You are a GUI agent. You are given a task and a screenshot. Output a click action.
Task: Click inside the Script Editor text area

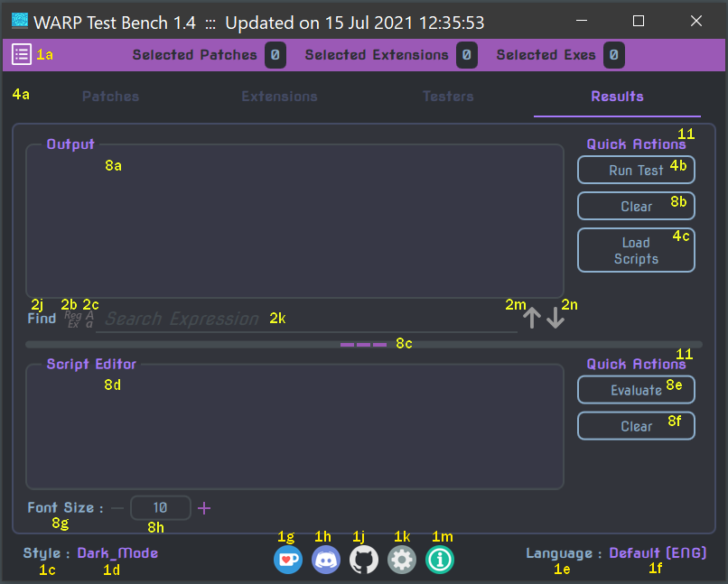click(294, 427)
